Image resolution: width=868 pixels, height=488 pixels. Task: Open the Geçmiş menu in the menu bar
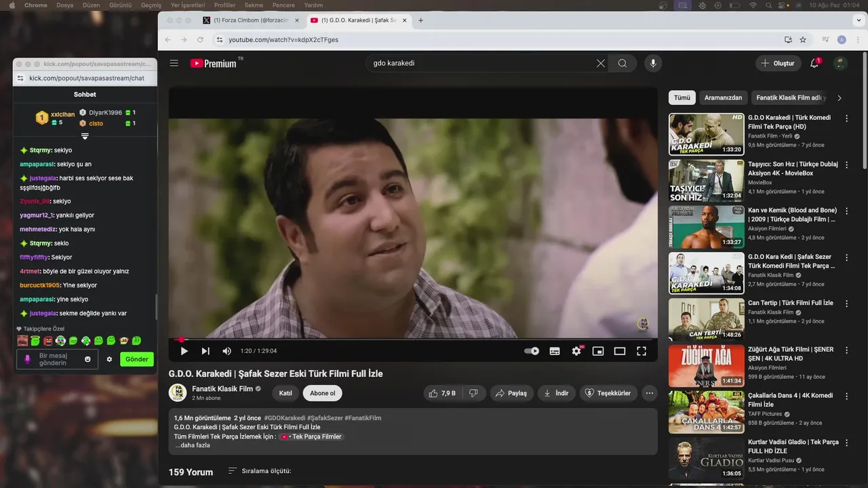(x=151, y=5)
